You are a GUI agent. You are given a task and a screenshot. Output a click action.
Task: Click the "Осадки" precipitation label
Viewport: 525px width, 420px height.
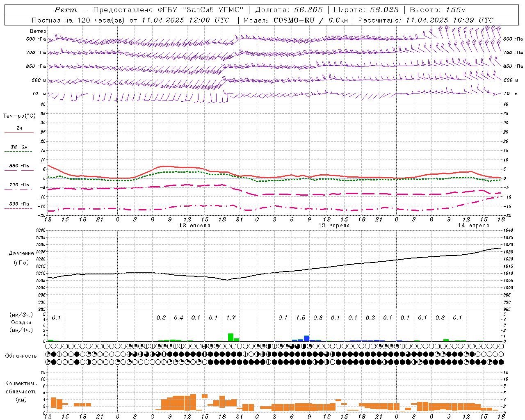point(21,322)
